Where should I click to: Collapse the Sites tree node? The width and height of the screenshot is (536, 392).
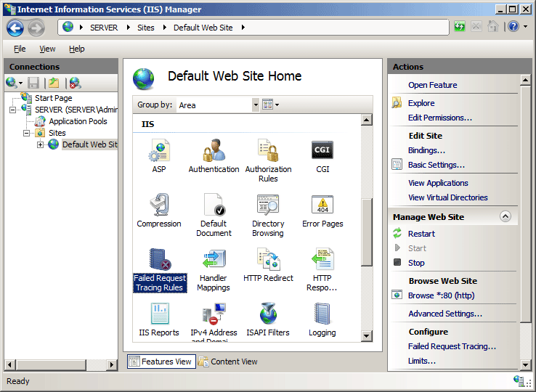point(26,134)
